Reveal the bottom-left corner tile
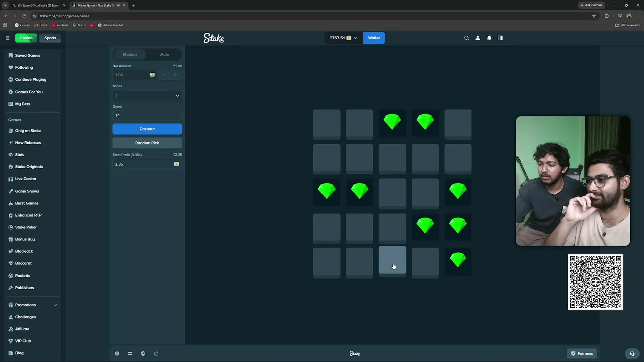The width and height of the screenshot is (644, 362). [327, 262]
